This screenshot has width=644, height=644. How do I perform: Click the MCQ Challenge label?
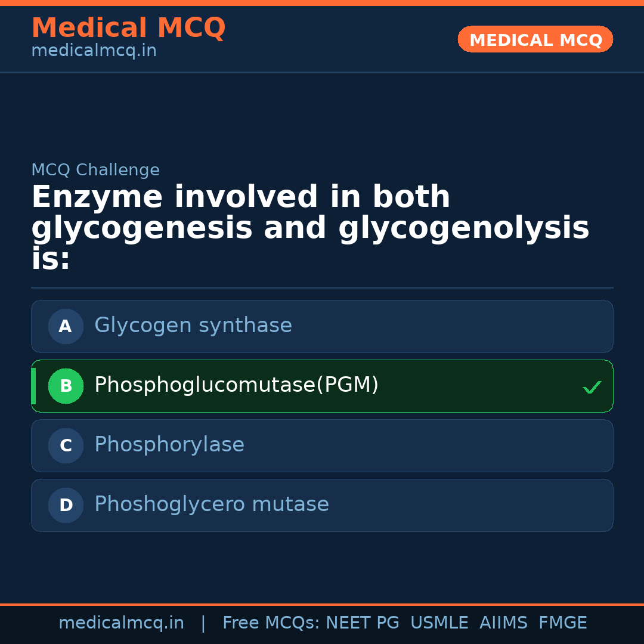tap(95, 170)
